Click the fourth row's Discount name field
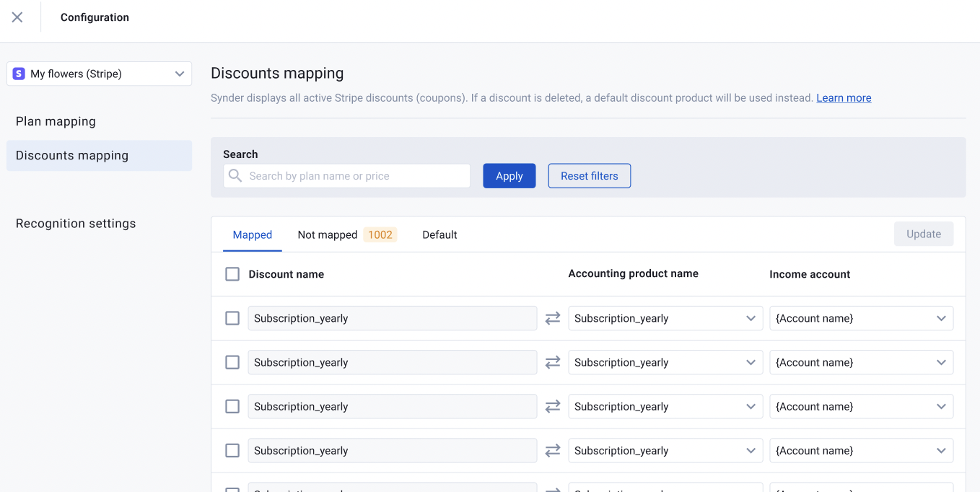 pos(393,450)
